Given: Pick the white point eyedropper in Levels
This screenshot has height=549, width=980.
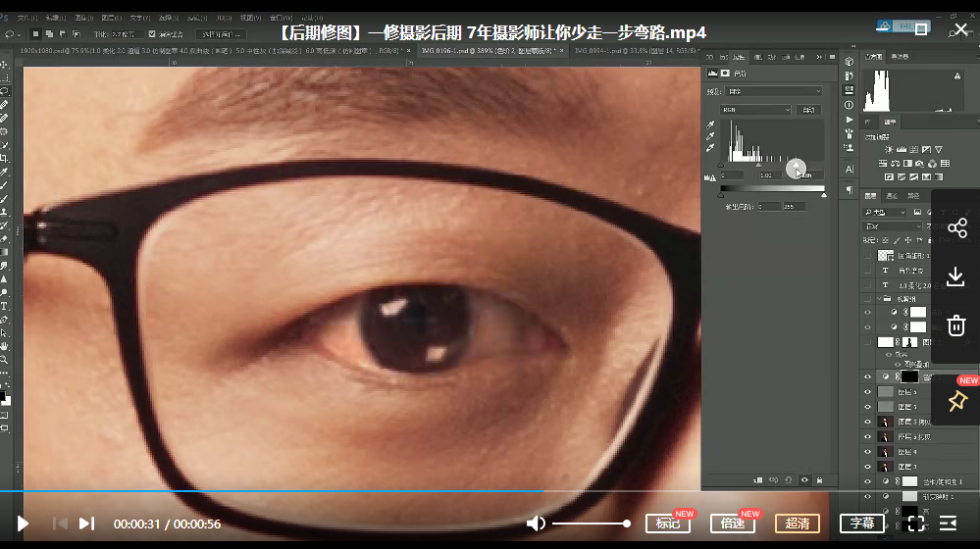Looking at the screenshot, I should [710, 147].
